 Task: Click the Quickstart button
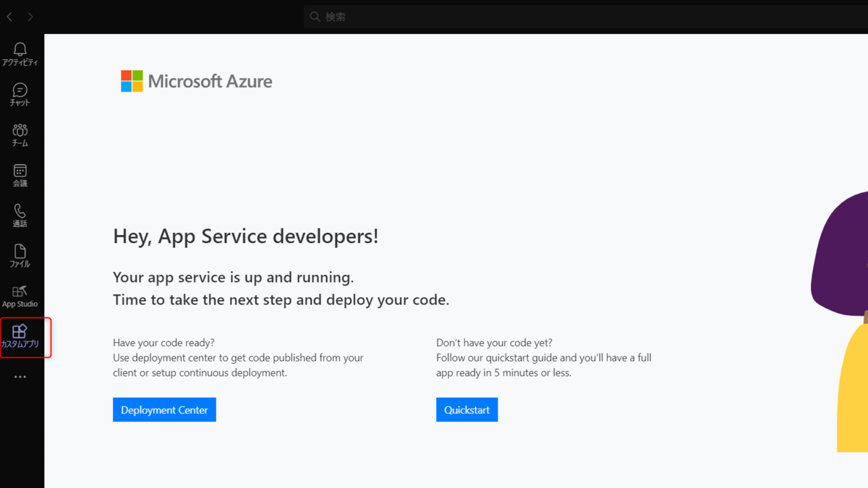point(467,410)
